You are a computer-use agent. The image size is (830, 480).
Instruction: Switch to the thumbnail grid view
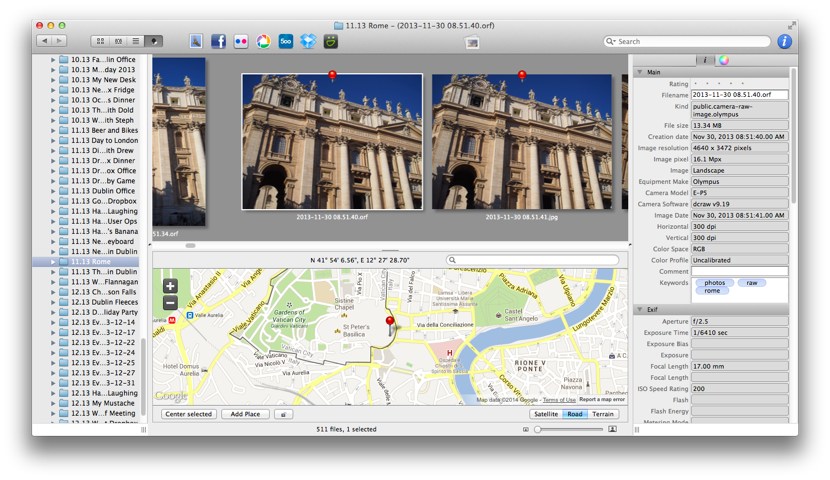coord(100,41)
